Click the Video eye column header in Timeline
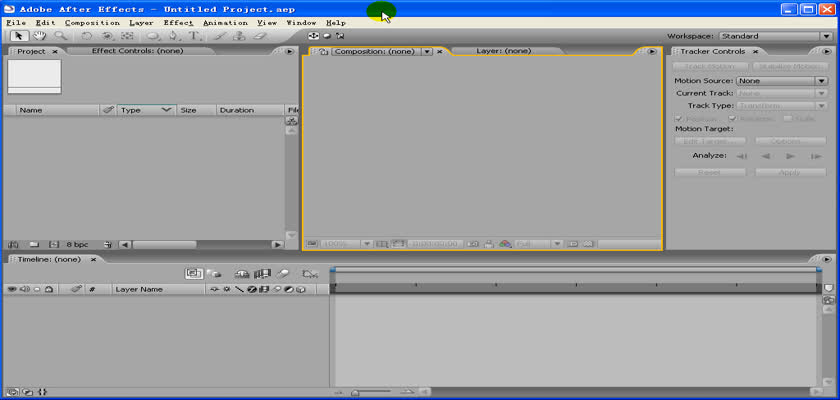 (12, 289)
